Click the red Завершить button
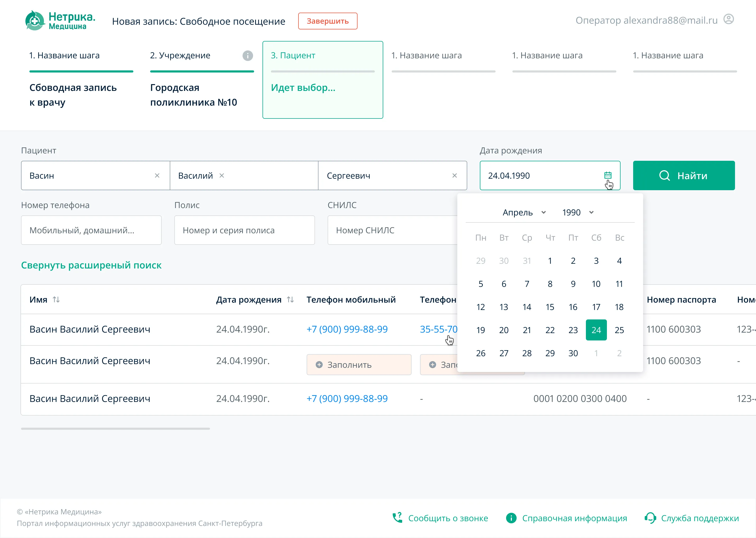This screenshot has height=538, width=756. 328,21
